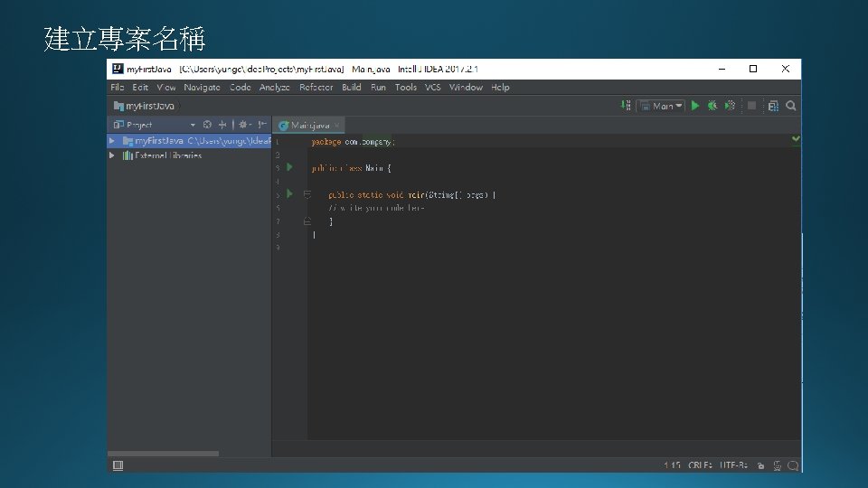Close the Main.java editor tab
The image size is (868, 488).
tap(336, 126)
